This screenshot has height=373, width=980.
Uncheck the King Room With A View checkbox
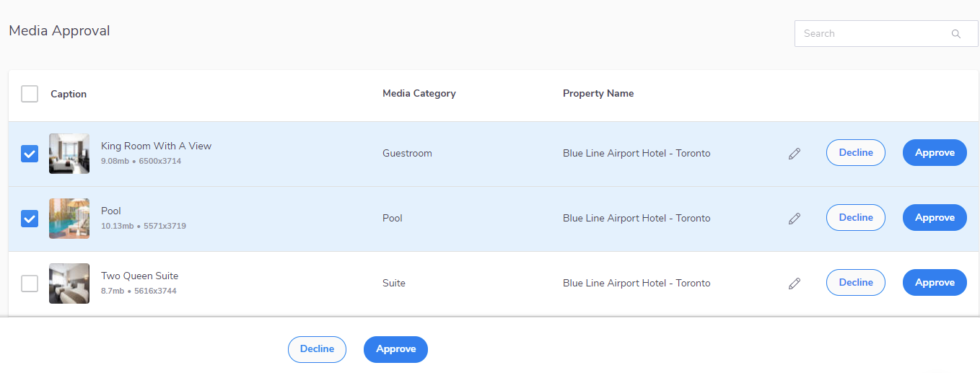(30, 154)
